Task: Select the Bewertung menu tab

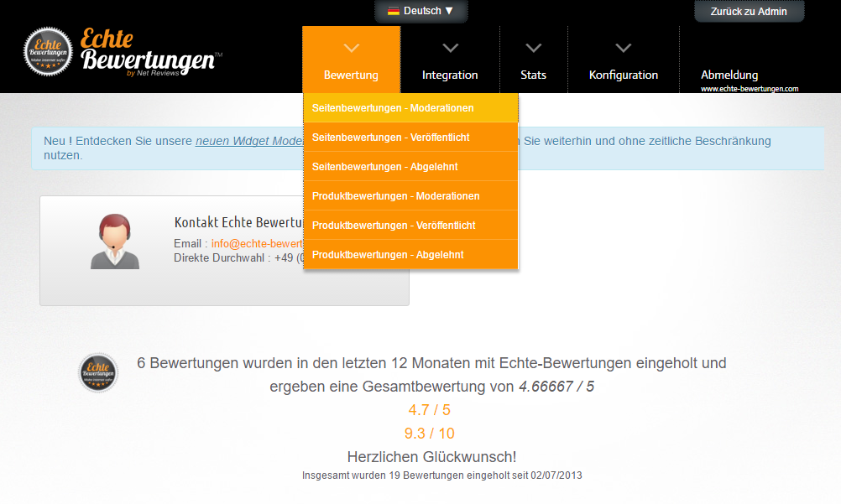Action: (352, 60)
